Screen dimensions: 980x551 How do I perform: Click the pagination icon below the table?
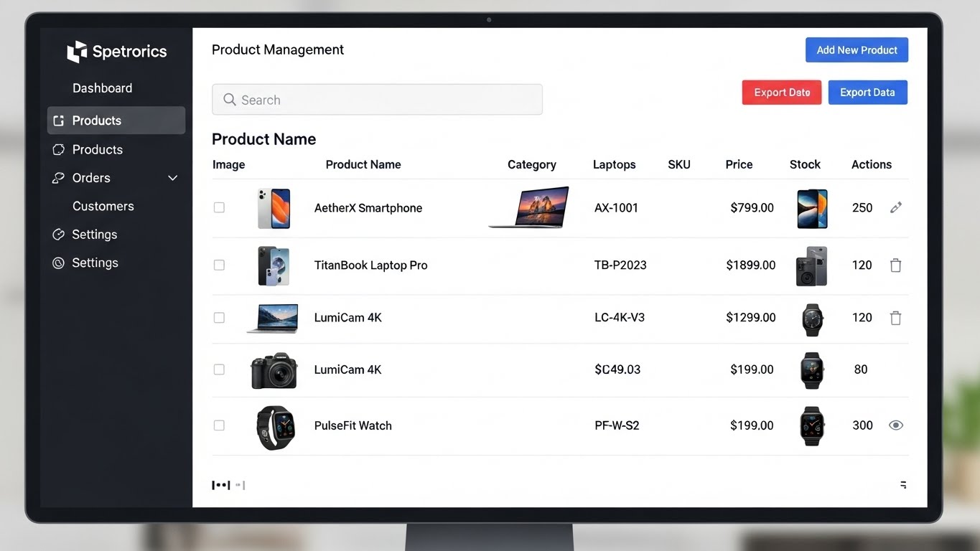(x=221, y=485)
